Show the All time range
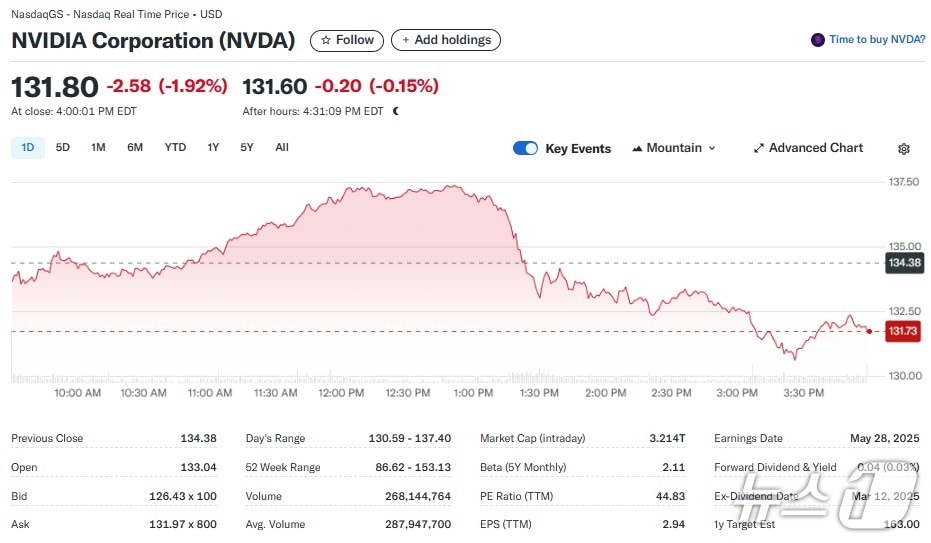931x543 pixels. click(x=282, y=147)
